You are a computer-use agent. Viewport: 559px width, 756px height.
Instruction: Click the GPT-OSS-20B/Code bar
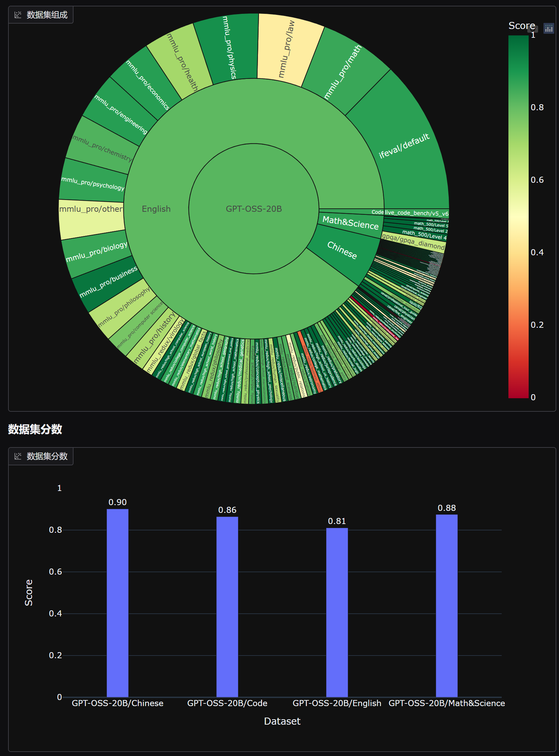tap(227, 607)
